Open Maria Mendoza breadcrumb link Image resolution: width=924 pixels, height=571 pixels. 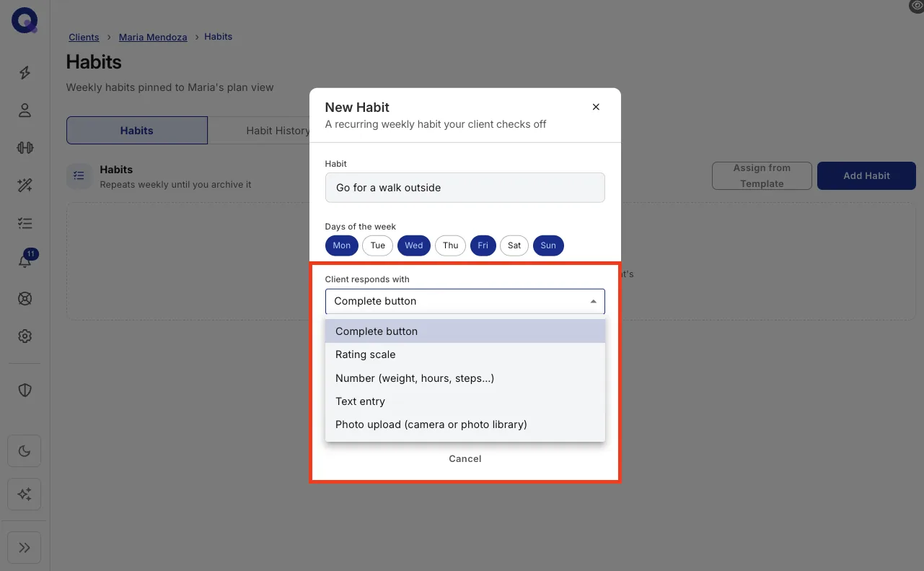(x=153, y=37)
